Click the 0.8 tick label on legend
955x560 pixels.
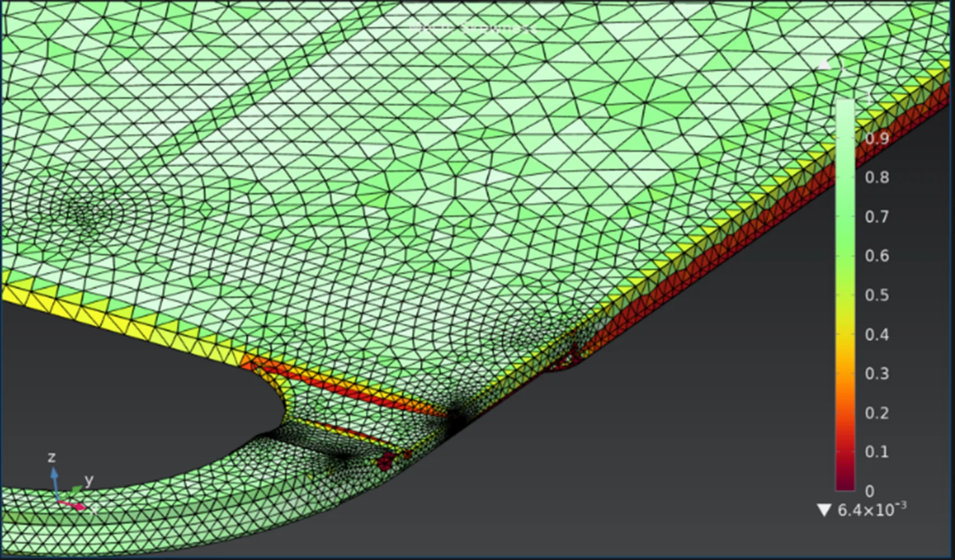877,177
